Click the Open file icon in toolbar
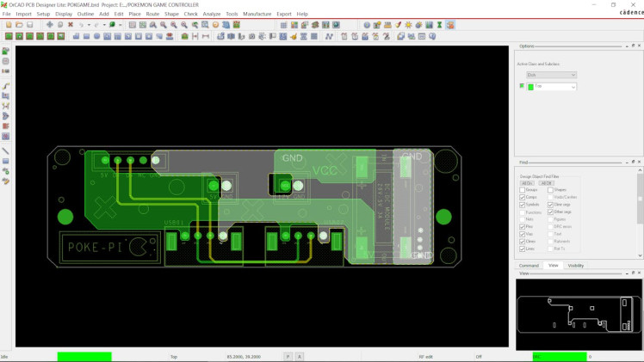This screenshot has width=644, height=362. tap(20, 25)
